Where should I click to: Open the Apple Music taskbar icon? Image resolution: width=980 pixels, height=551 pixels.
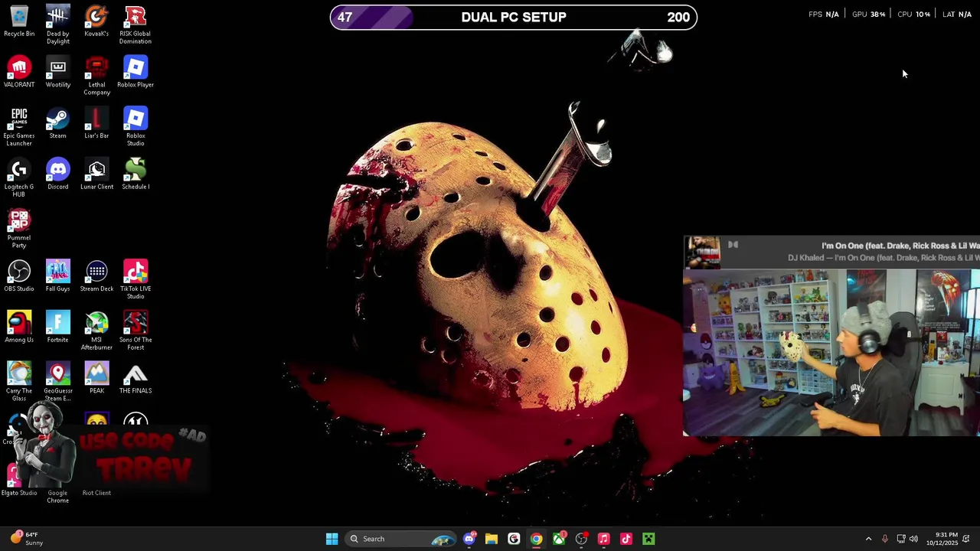coord(603,539)
